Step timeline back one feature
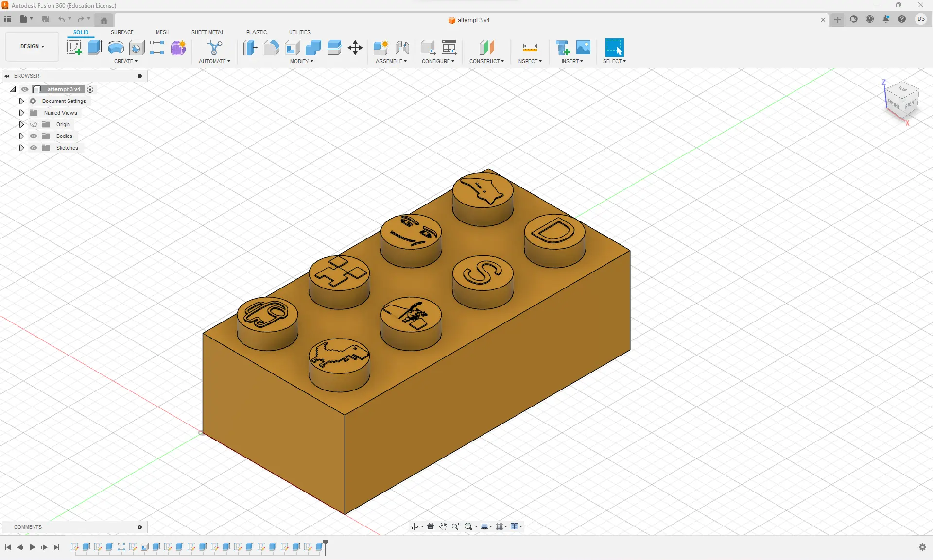Image resolution: width=933 pixels, height=560 pixels. pos(20,547)
